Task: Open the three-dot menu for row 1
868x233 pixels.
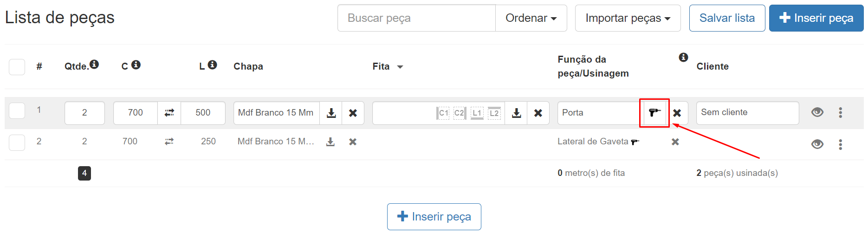Action: 840,113
